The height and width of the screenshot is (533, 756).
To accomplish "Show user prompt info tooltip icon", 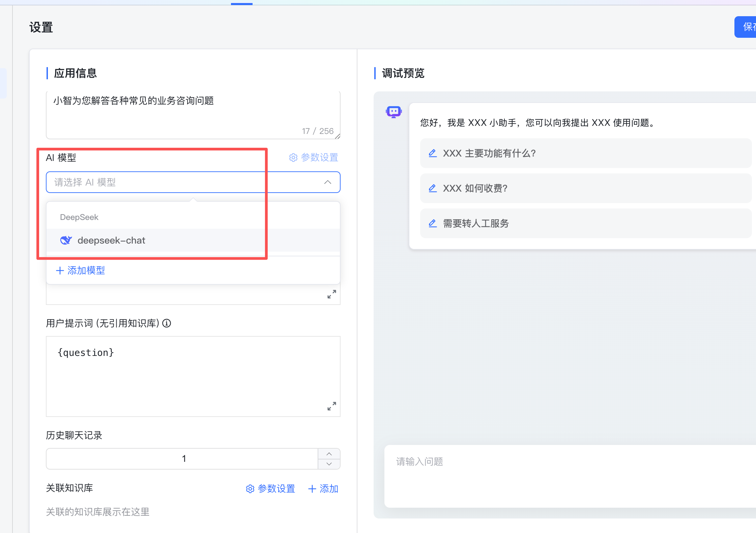I will 167,324.
